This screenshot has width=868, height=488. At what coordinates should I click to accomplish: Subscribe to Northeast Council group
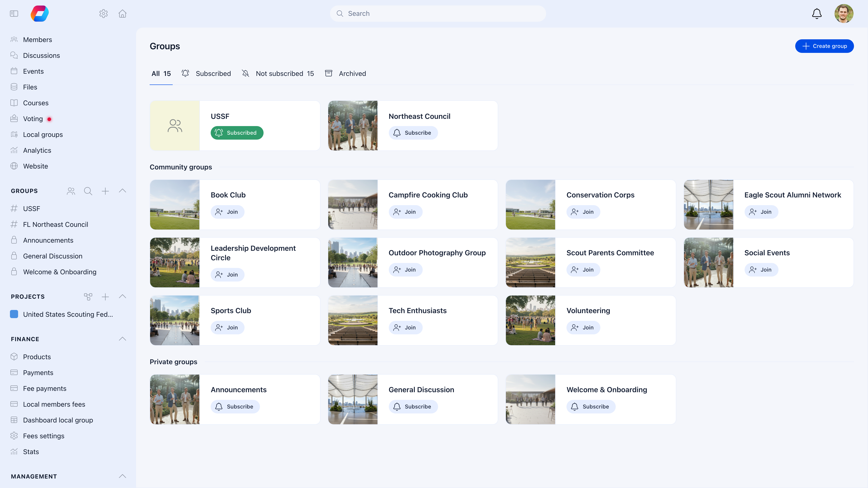click(413, 133)
